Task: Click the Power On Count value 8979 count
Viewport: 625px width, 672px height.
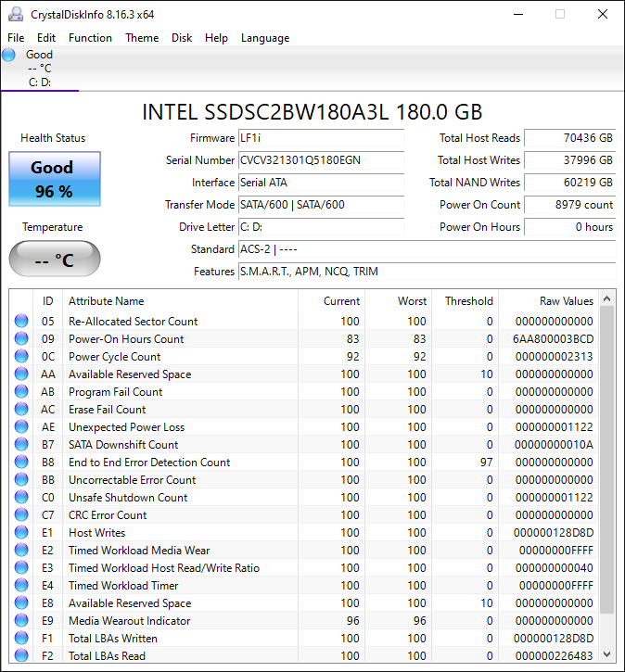Action: (x=569, y=205)
